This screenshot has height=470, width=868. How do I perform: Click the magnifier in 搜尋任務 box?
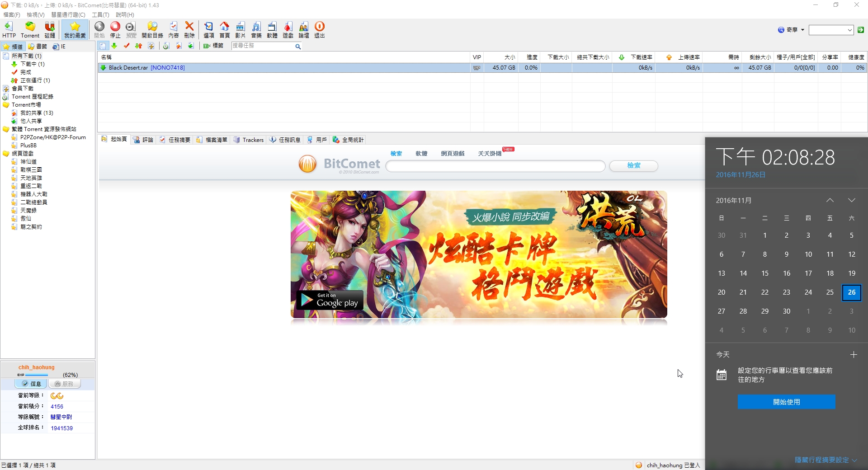coord(298,47)
